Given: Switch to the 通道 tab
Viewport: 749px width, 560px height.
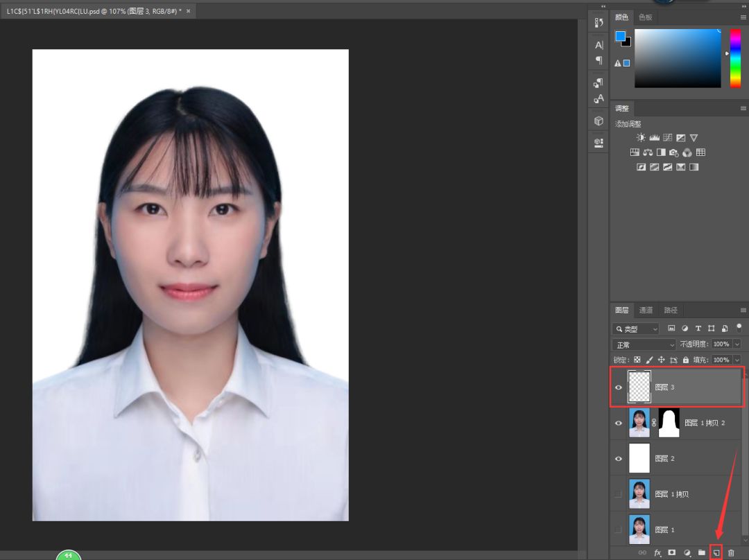Looking at the screenshot, I should (x=646, y=310).
